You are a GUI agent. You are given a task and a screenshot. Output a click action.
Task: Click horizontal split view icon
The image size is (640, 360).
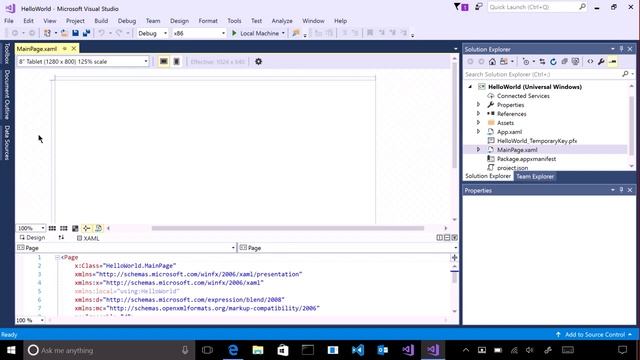click(447, 238)
